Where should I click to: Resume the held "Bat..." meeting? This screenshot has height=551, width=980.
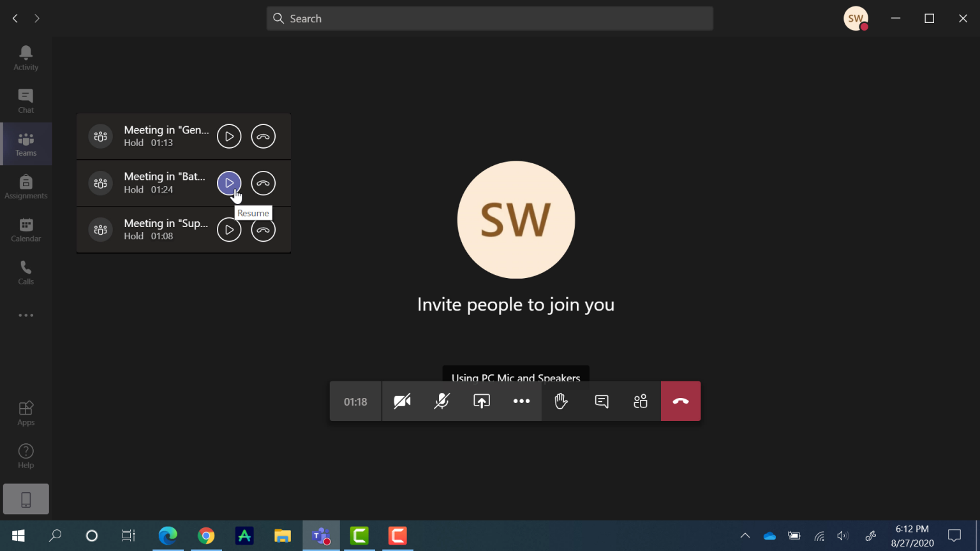(229, 183)
